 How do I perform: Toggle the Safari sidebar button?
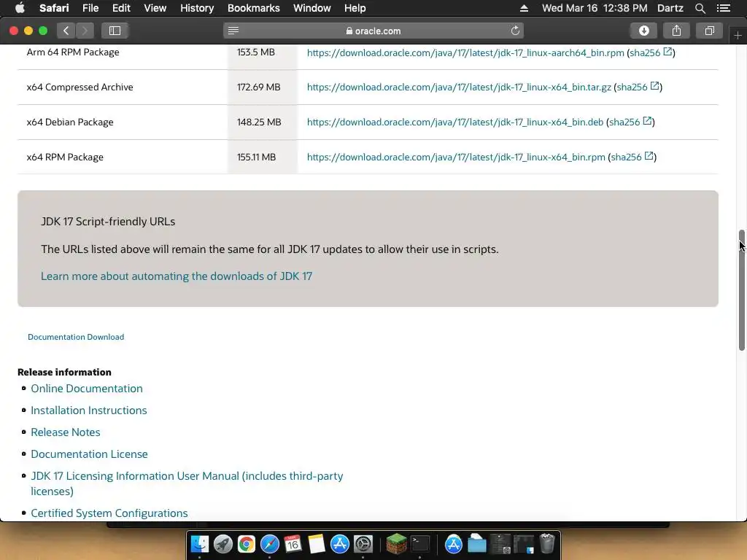point(115,31)
